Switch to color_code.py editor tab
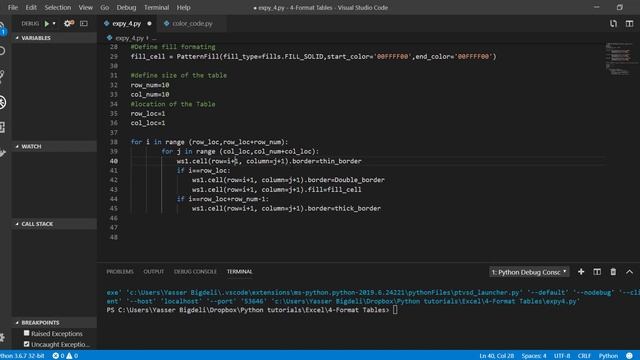Image resolution: width=640 pixels, height=360 pixels. [x=192, y=24]
